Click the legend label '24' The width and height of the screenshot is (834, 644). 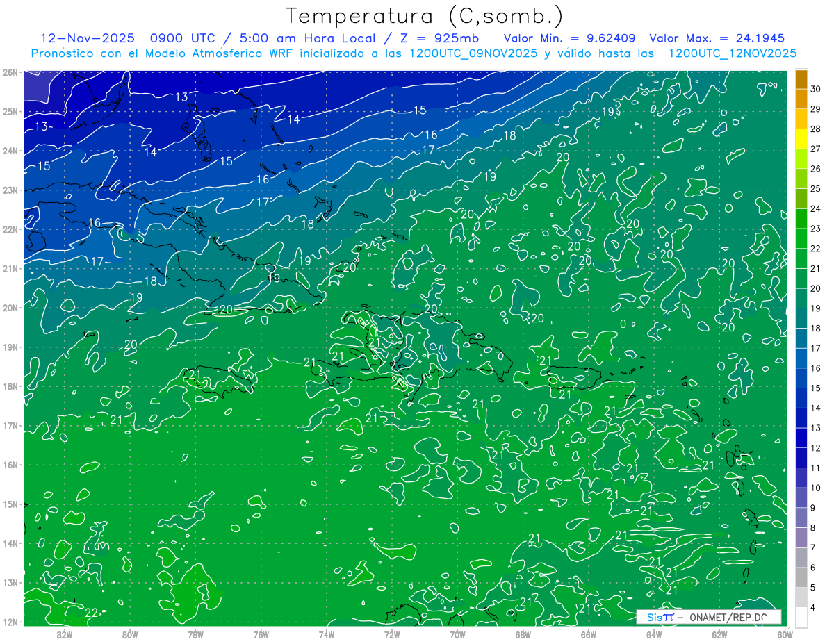[816, 208]
